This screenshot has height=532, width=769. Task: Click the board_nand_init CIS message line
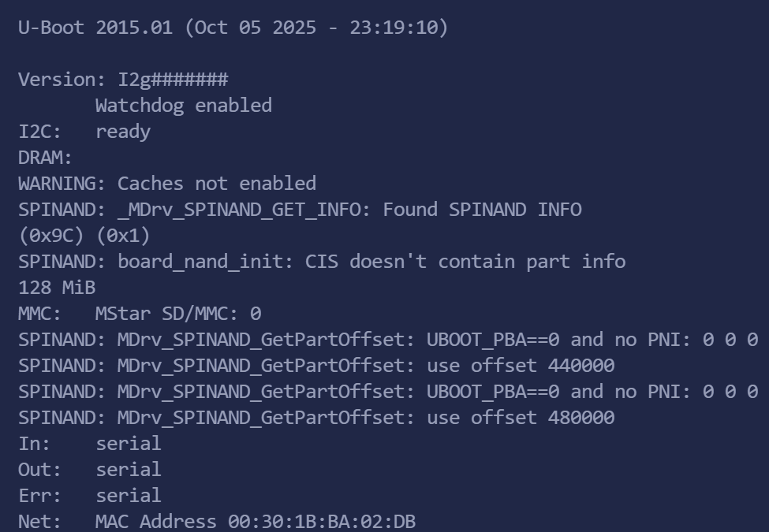point(322,262)
